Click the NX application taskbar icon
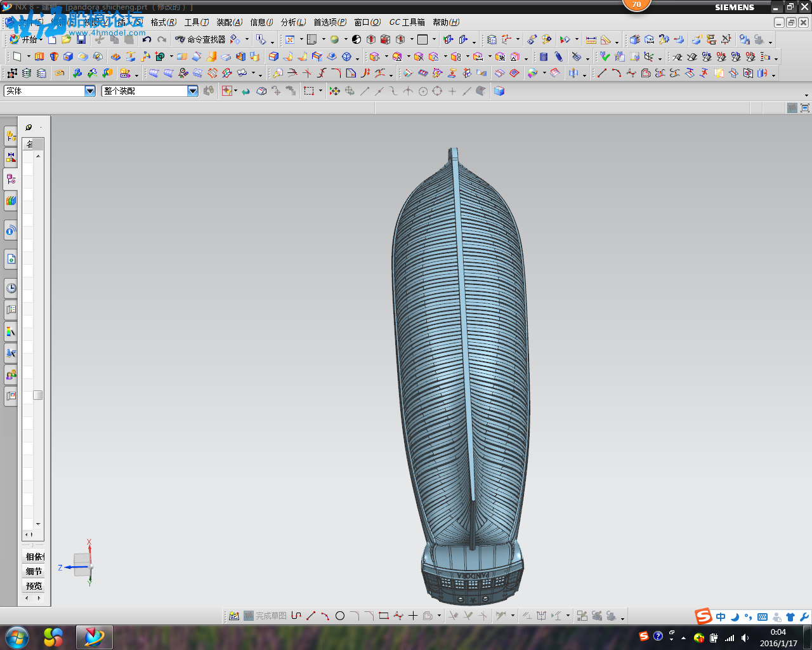 [94, 637]
